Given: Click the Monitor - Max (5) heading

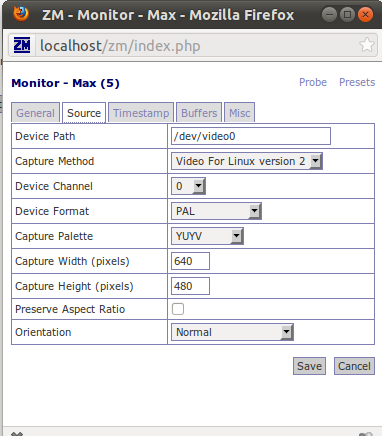Looking at the screenshot, I should tap(65, 83).
